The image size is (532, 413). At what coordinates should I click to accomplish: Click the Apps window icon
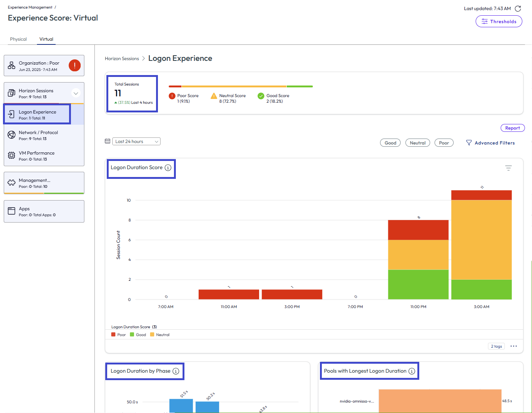[x=12, y=211]
